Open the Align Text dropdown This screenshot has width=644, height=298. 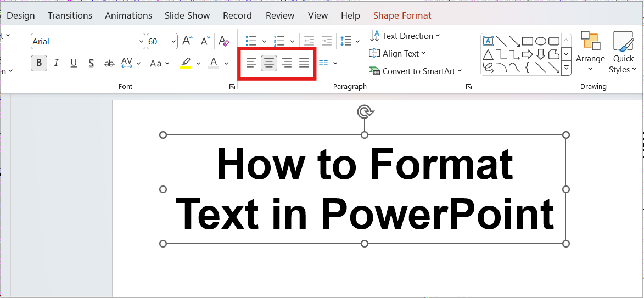coord(397,53)
